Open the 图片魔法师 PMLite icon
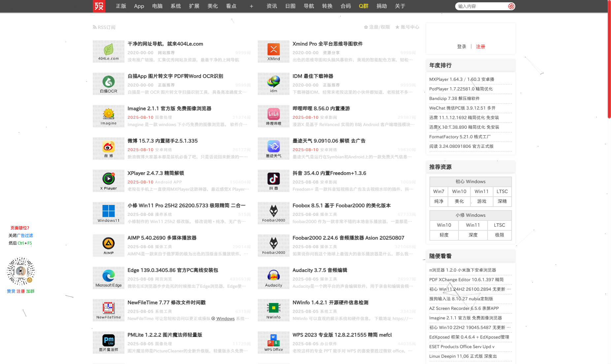Screen dimensions: 611x364 coord(109,343)
